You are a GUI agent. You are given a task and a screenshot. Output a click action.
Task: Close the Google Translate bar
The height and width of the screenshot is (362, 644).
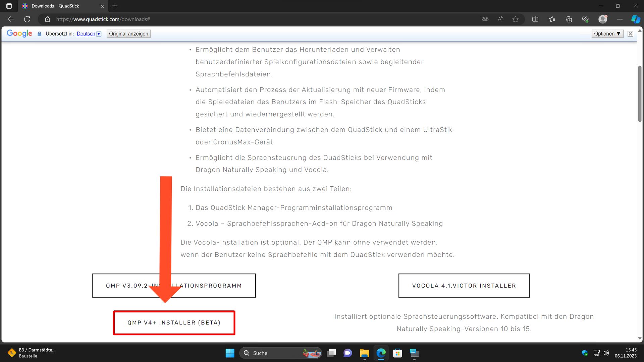630,34
